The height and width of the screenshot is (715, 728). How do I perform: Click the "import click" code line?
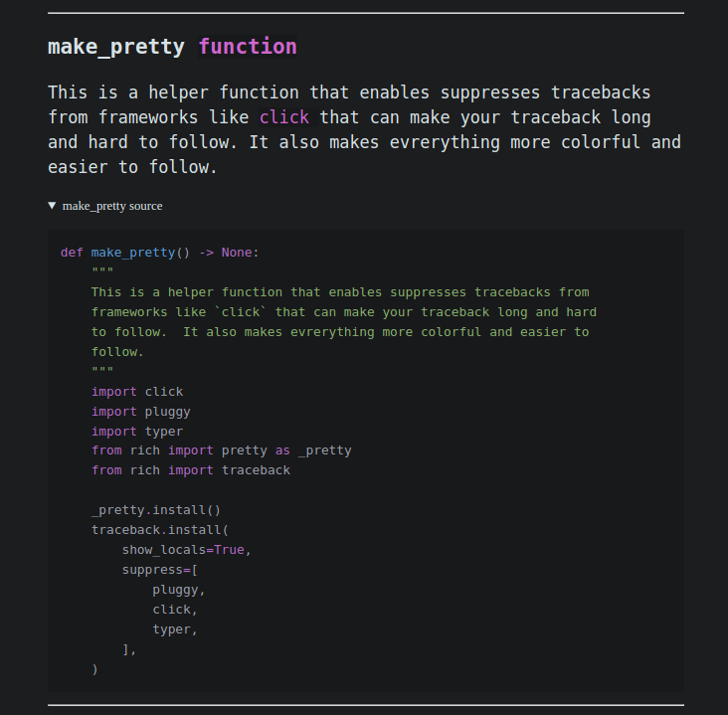pos(137,392)
